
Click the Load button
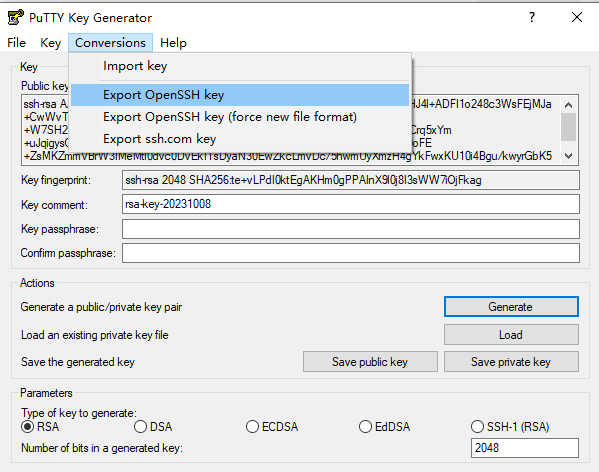(x=511, y=335)
